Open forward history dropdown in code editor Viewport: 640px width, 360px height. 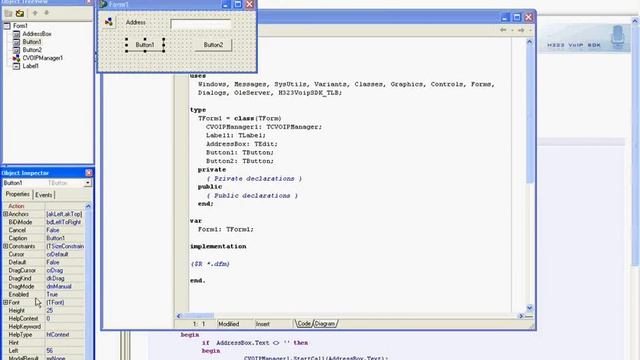[x=530, y=30]
